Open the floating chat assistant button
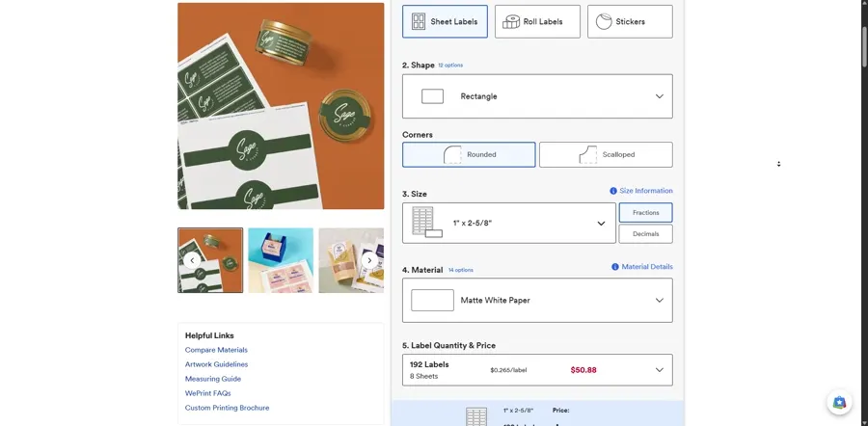 click(839, 402)
